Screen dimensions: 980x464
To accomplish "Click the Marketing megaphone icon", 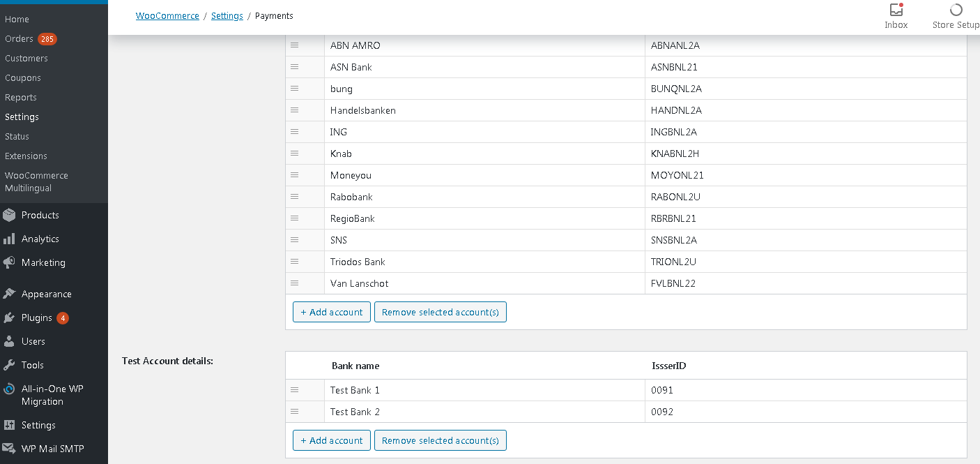I will 9,263.
